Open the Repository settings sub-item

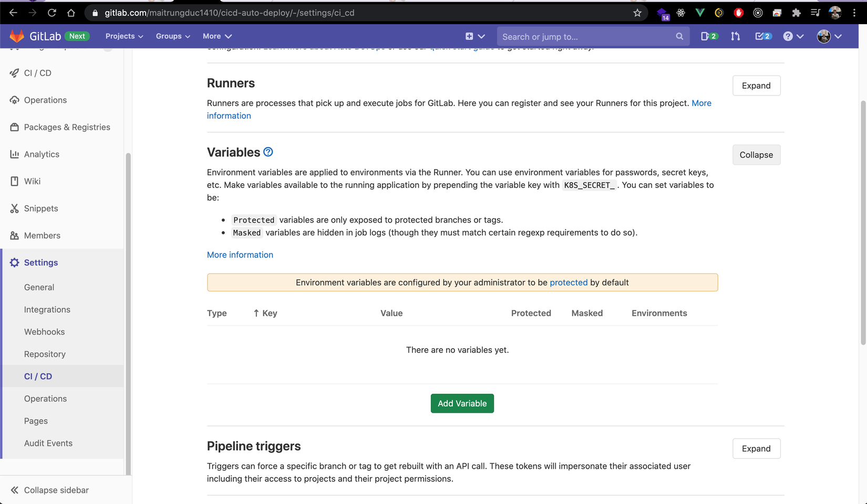45,354
